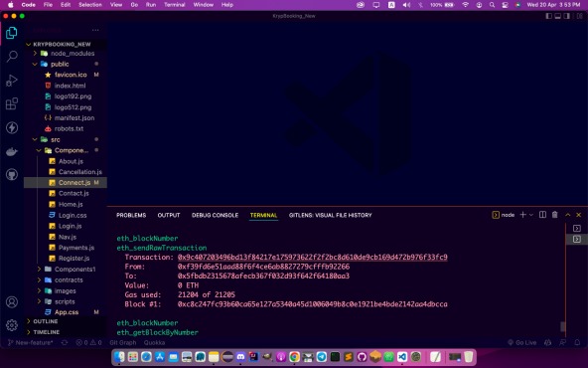Open launch profile dropdown next to plus
This screenshot has height=368, width=588.
click(x=531, y=215)
